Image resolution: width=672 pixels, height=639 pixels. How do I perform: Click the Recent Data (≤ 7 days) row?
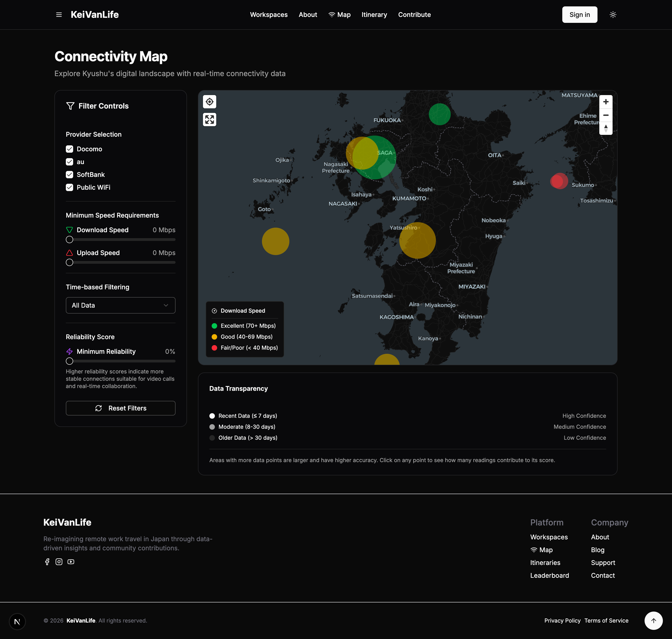[x=407, y=416]
